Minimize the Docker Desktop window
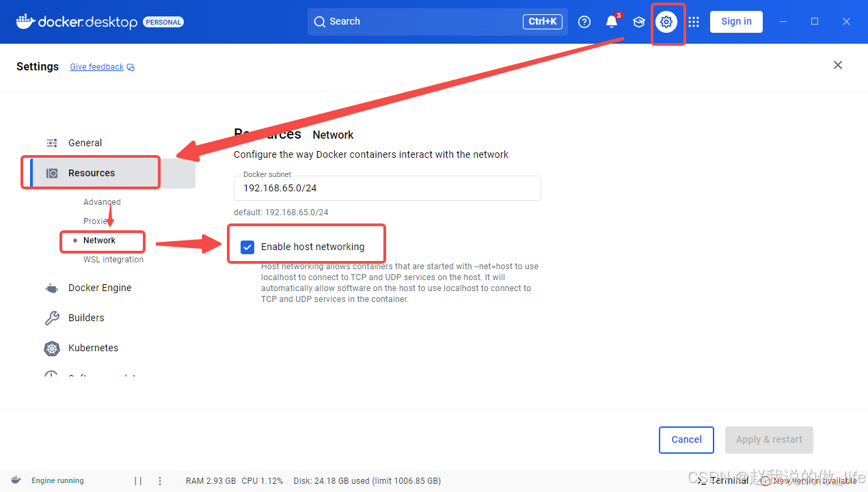 pyautogui.click(x=783, y=22)
